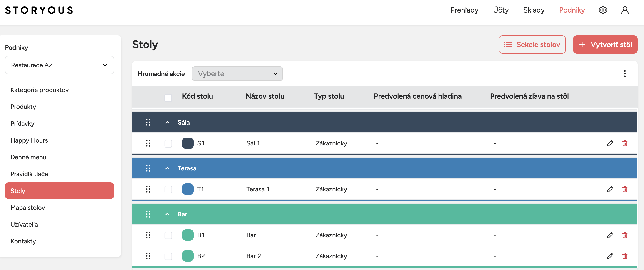Check the checkbox for table S1
Image resolution: width=644 pixels, height=270 pixels.
coord(168,143)
